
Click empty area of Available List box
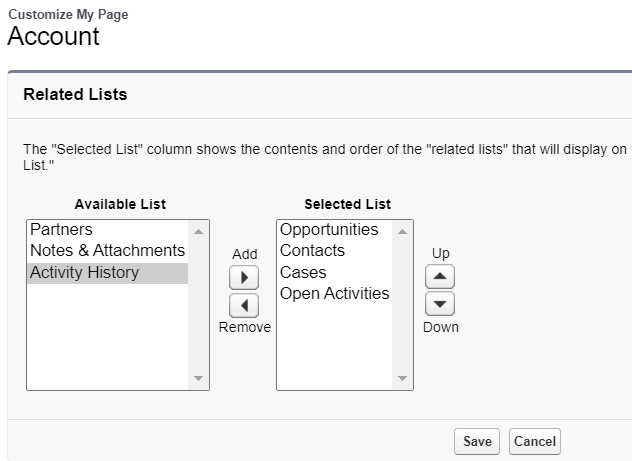[108, 336]
